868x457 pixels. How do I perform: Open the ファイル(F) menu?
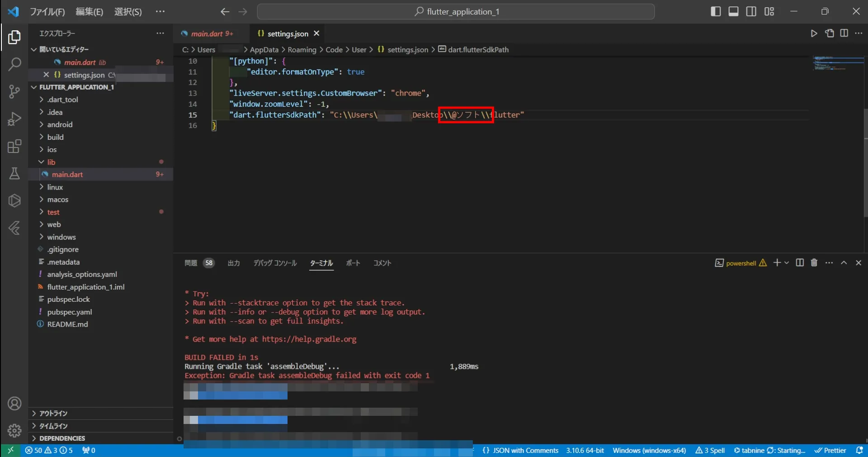(47, 12)
